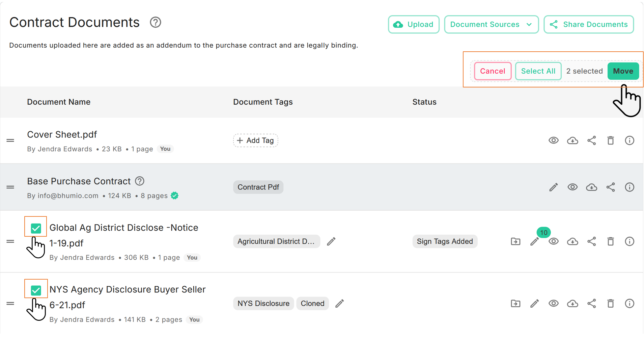The image size is (644, 337).
Task: Open info for NYS Agency Disclosure document
Action: [629, 303]
